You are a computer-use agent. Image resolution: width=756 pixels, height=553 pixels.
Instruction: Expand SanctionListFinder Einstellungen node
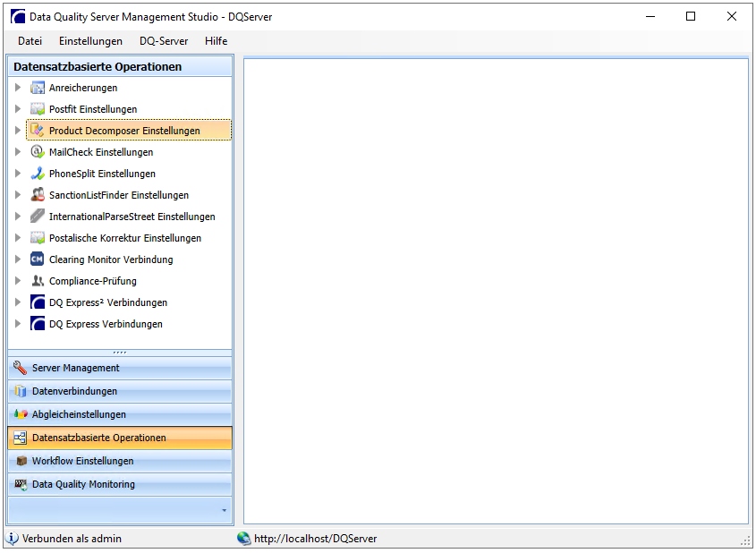click(x=18, y=195)
